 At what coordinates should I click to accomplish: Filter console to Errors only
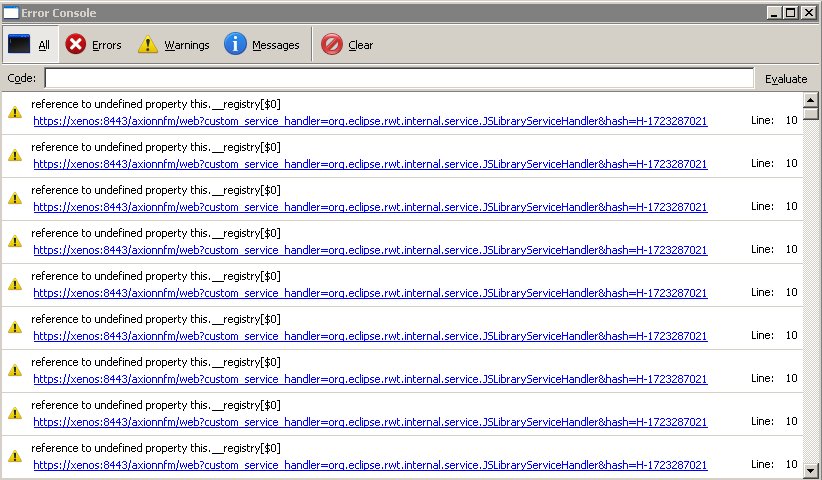pos(93,45)
